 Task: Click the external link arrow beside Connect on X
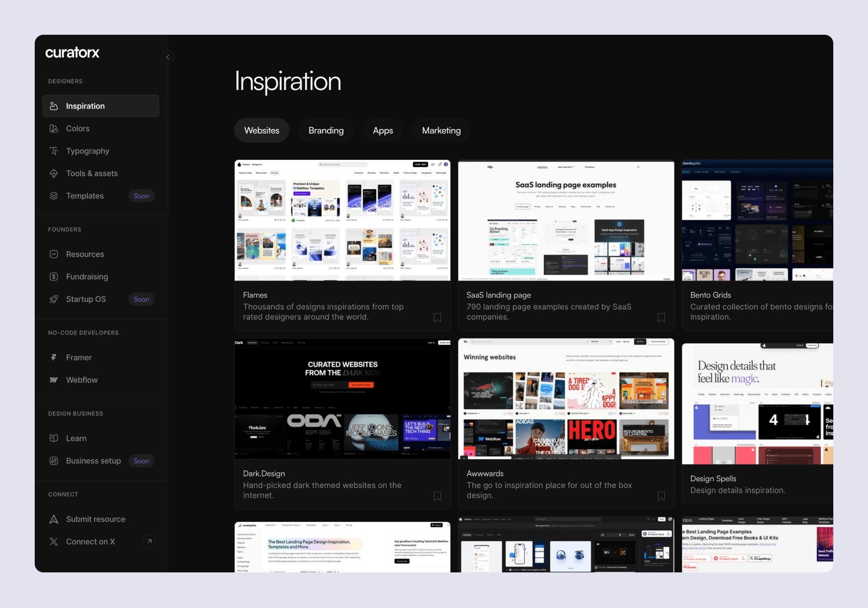coord(149,542)
